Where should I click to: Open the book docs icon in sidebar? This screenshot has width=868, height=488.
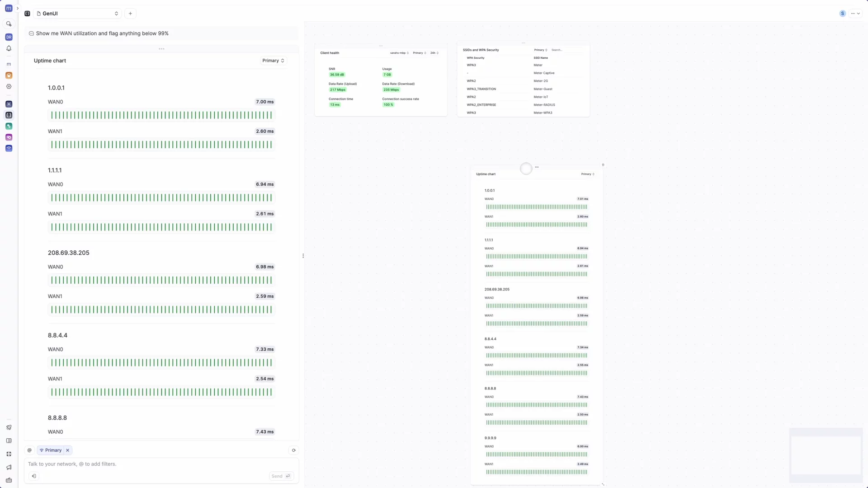[9, 441]
